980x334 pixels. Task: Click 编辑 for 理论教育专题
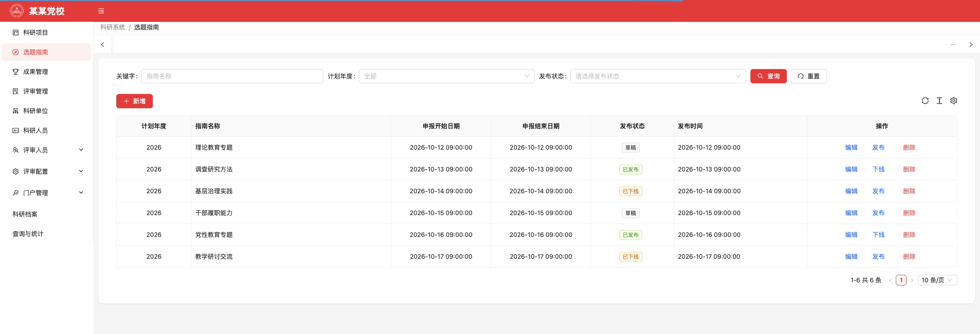pyautogui.click(x=851, y=147)
